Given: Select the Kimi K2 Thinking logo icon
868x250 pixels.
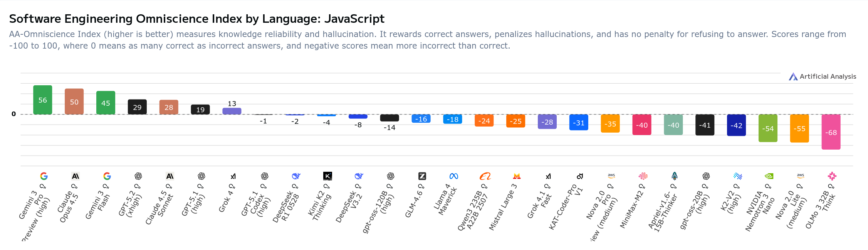Looking at the screenshot, I should tap(327, 176).
